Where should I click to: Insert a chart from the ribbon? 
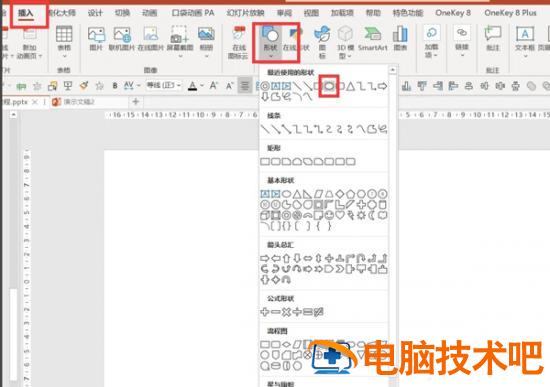click(x=400, y=39)
